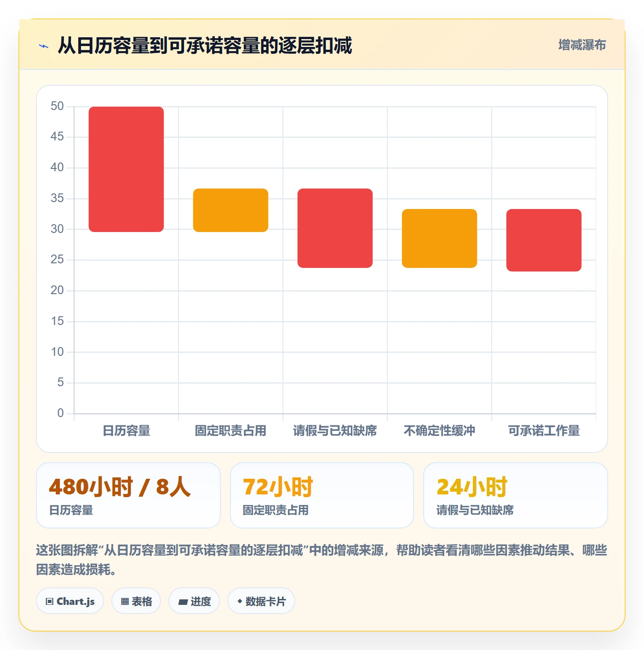644x650 pixels.
Task: Click the 固定职责占用 caption under 72小时
Action: coord(276,510)
